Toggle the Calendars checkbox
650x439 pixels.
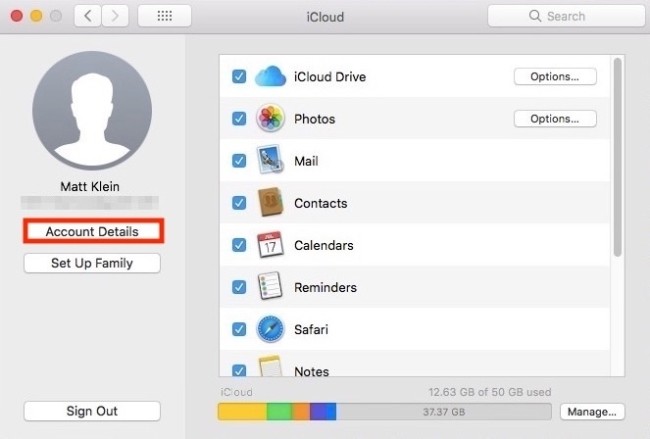(239, 245)
